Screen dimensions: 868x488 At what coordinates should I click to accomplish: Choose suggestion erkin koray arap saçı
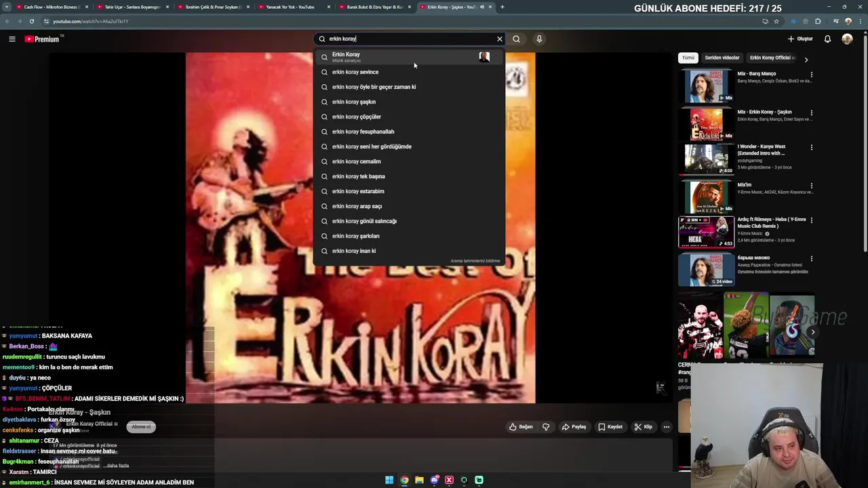click(x=409, y=206)
